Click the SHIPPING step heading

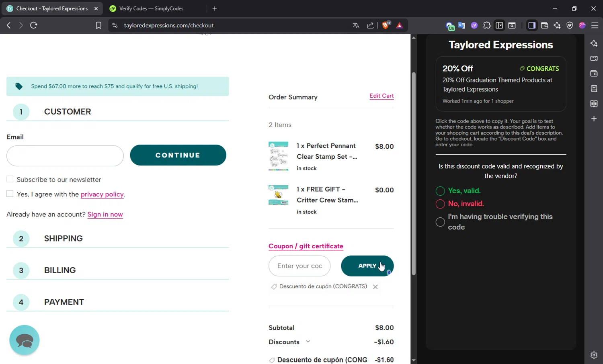click(64, 239)
